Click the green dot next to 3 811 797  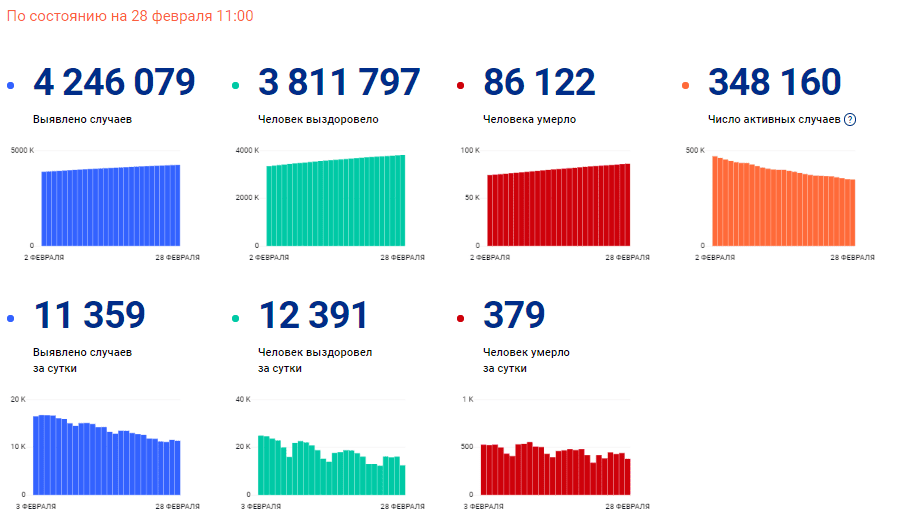click(x=235, y=87)
